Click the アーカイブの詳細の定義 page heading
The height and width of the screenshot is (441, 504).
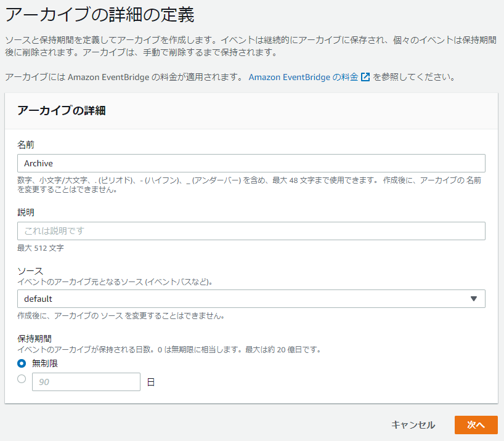[x=100, y=15]
